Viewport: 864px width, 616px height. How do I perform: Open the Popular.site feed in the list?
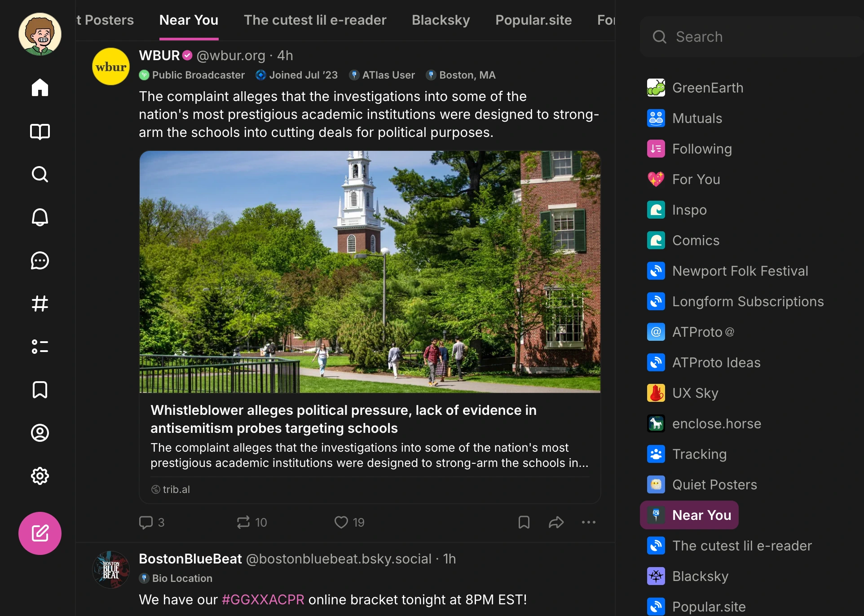click(x=696, y=607)
